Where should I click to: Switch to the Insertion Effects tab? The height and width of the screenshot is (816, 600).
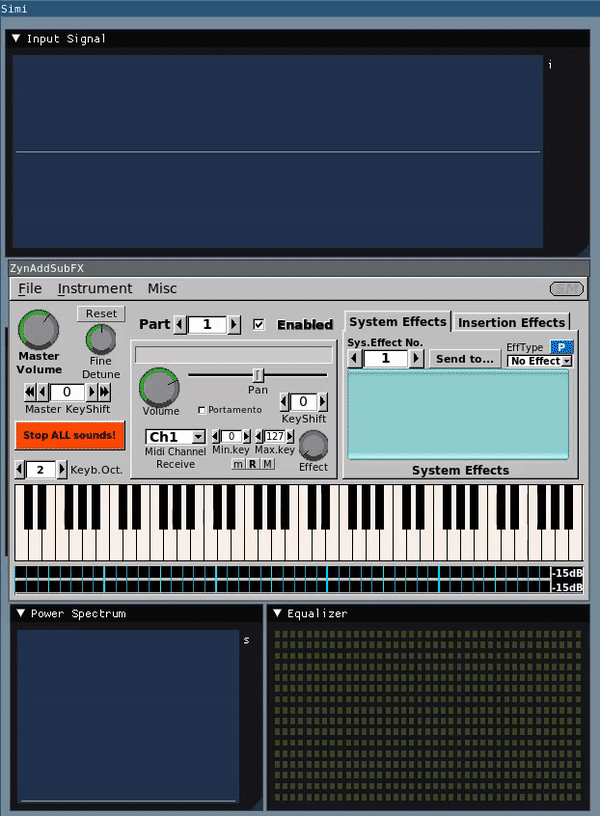click(x=511, y=322)
